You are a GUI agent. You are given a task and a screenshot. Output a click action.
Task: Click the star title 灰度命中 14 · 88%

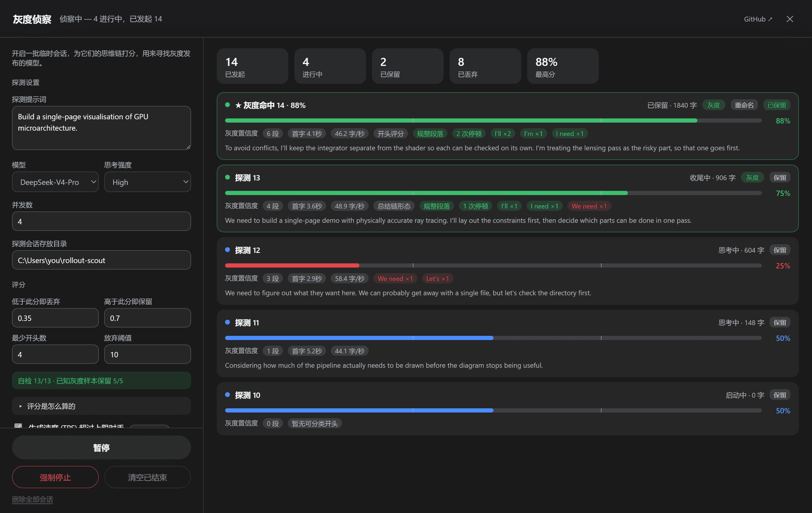pos(270,105)
